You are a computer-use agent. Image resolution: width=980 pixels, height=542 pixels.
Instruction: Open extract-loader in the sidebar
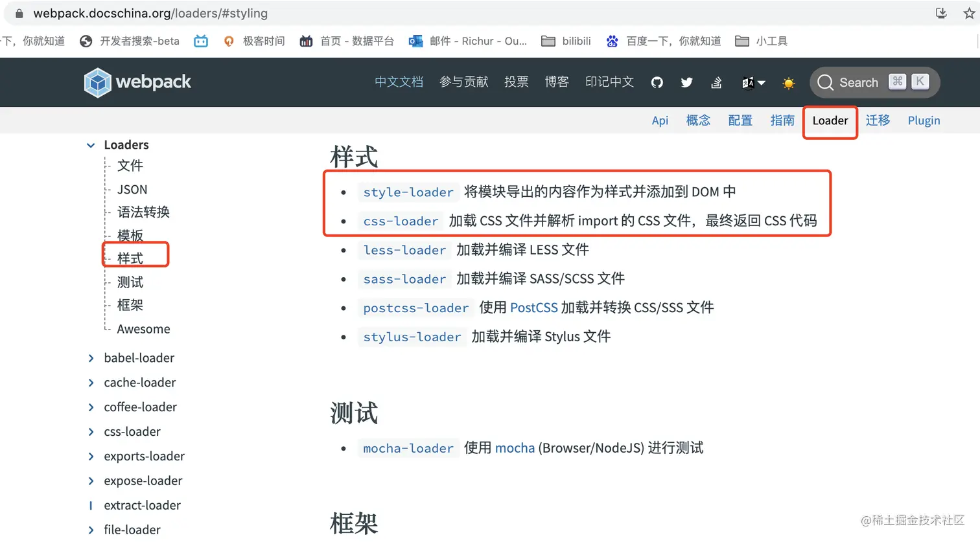click(x=143, y=505)
